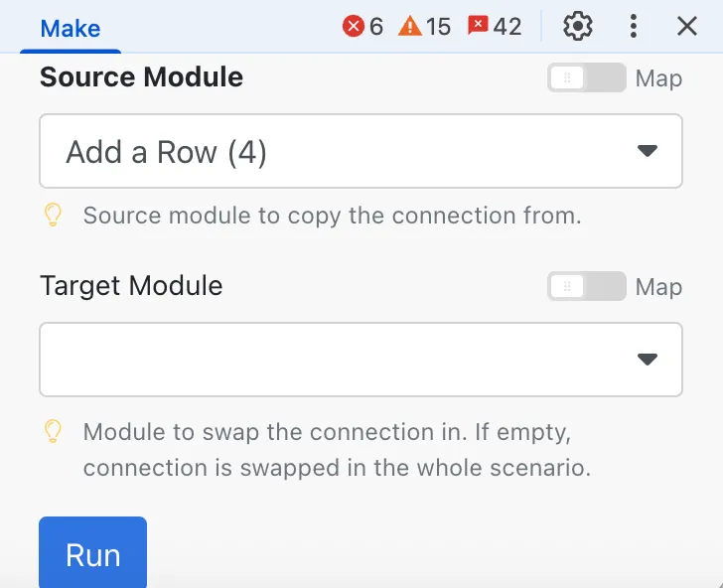Click the Source Module label
Screen dimensions: 723x588
[x=141, y=76]
